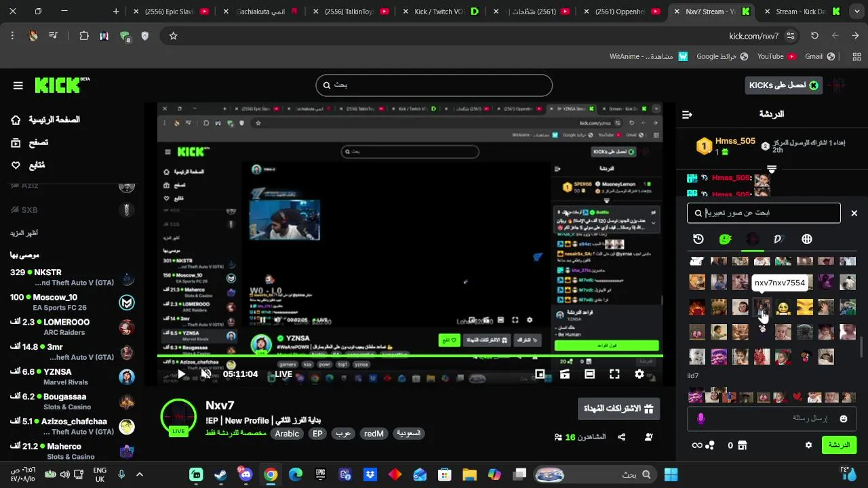Click the purple microphone icon in the chat input
The width and height of the screenshot is (868, 488).
701,419
